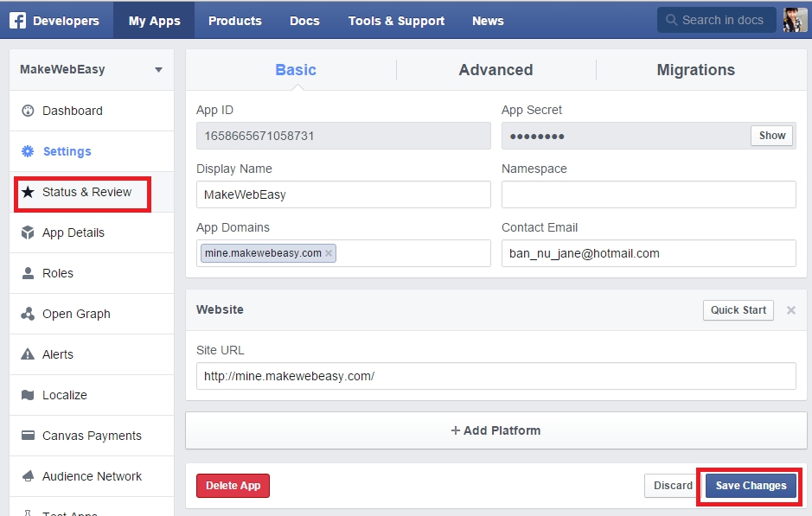Open the Products menu
This screenshot has height=516, width=812.
coord(234,21)
